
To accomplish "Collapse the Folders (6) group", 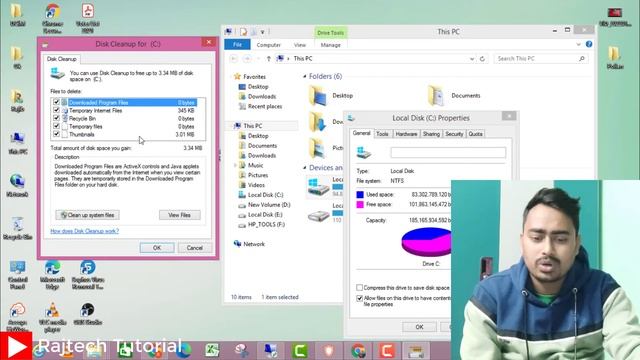I will pos(304,76).
